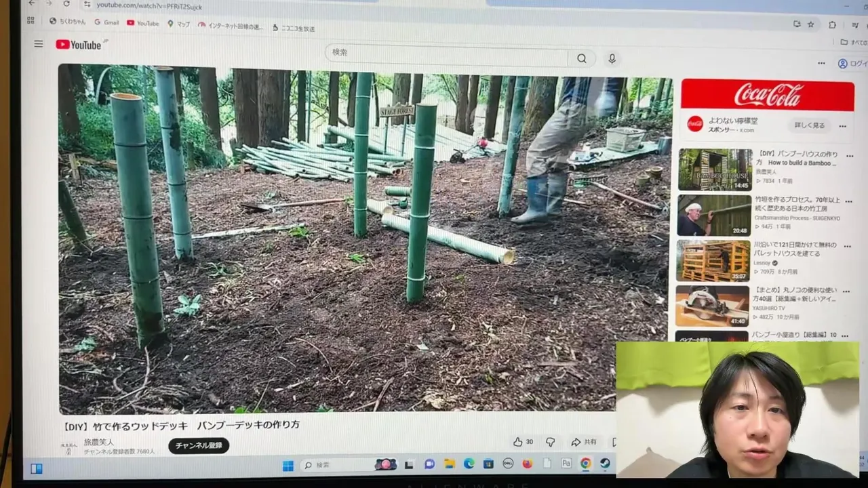Image resolution: width=868 pixels, height=488 pixels.
Task: Open the Dell app on taskbar
Action: pos(507,464)
